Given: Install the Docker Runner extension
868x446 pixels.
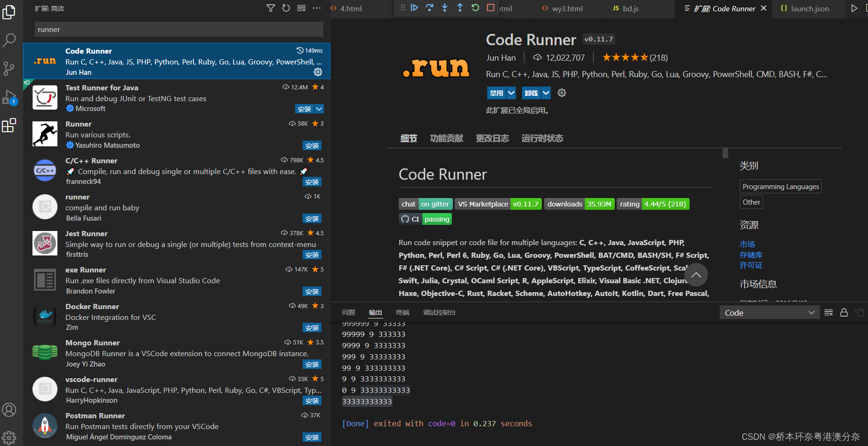Looking at the screenshot, I should (x=312, y=328).
